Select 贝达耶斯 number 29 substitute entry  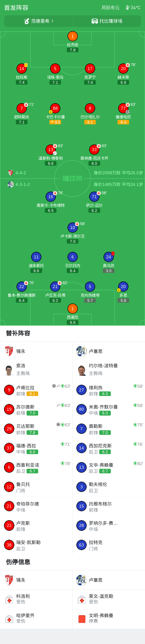coord(36,429)
